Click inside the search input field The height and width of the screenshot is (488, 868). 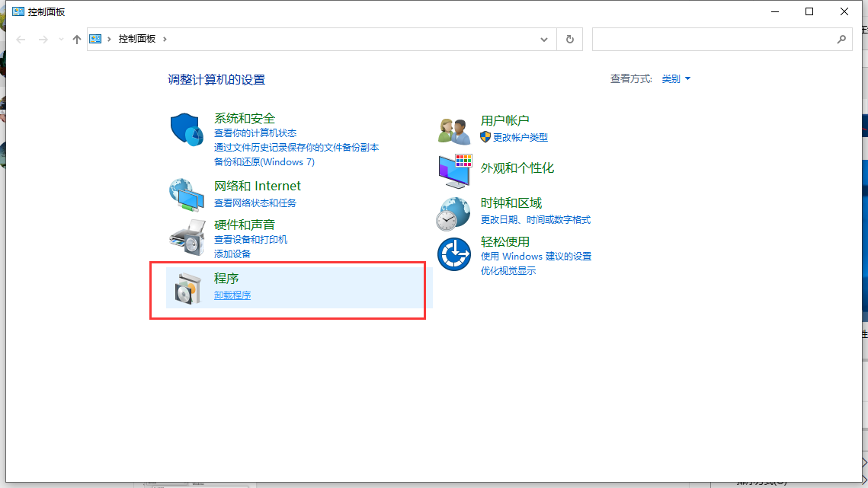[716, 39]
